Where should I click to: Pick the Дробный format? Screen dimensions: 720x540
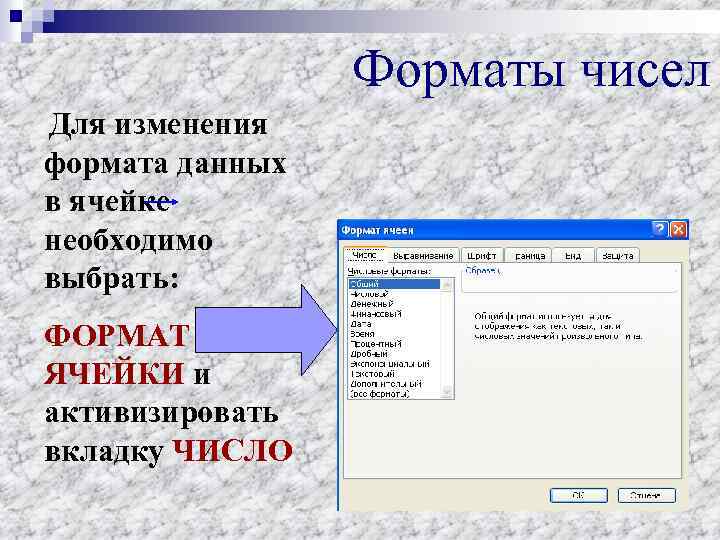pyautogui.click(x=394, y=354)
